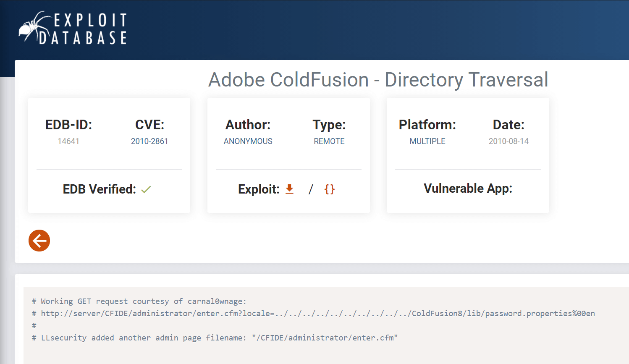629x364 pixels.
Task: Open CVE 2010-2861 link
Action: click(149, 141)
